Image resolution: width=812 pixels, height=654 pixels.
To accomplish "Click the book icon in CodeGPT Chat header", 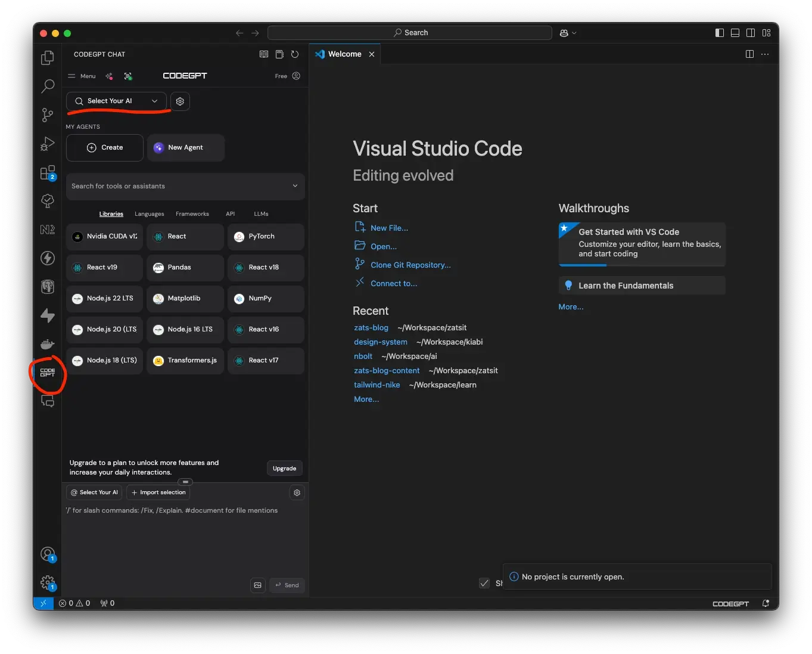I will [264, 54].
